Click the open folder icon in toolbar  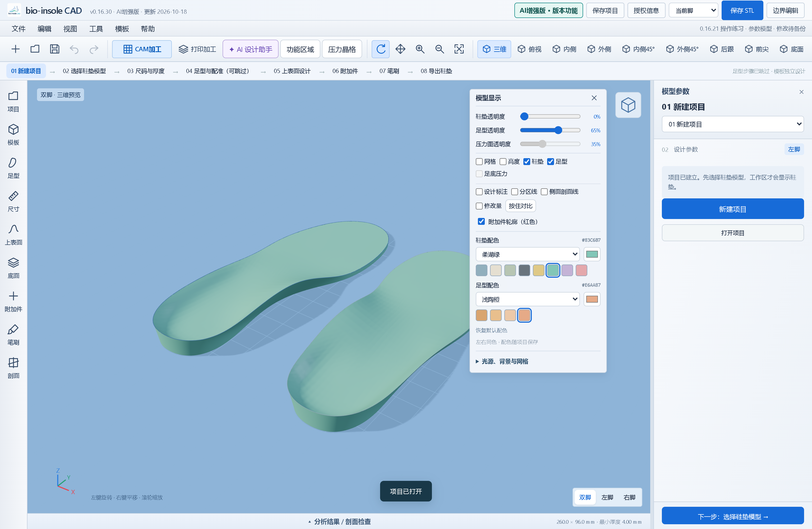click(x=35, y=49)
